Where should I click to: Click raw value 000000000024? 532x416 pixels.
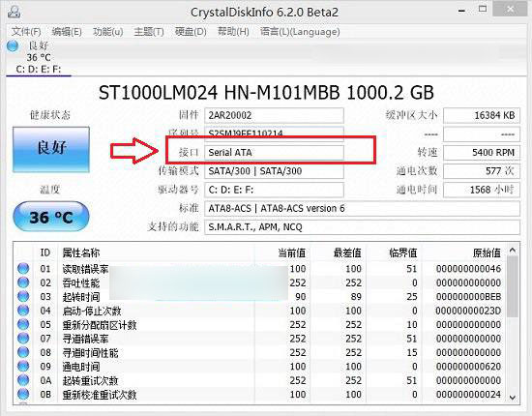tap(468, 395)
